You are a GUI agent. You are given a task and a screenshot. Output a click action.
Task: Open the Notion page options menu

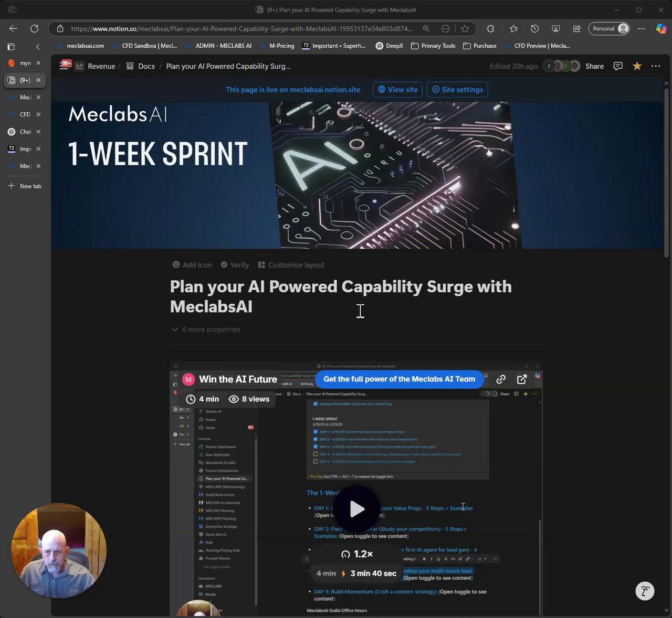(x=656, y=66)
